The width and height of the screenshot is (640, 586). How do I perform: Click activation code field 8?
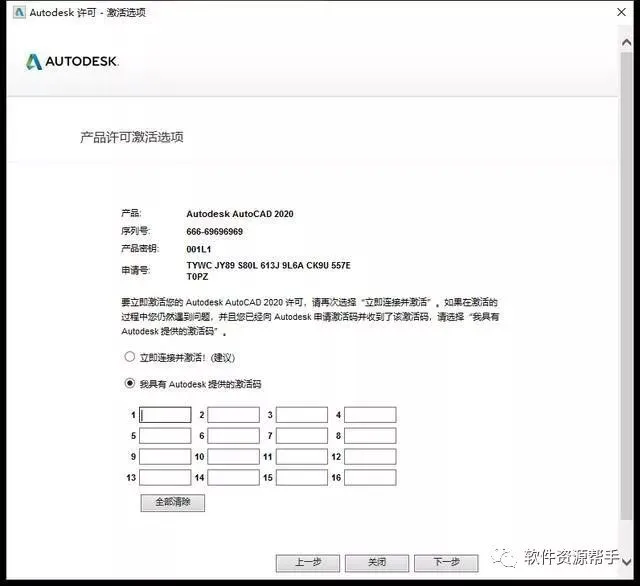pyautogui.click(x=370, y=435)
